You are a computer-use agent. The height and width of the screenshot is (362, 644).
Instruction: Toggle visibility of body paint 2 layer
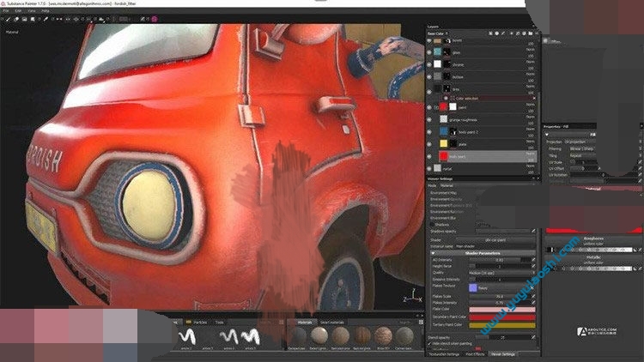point(429,132)
